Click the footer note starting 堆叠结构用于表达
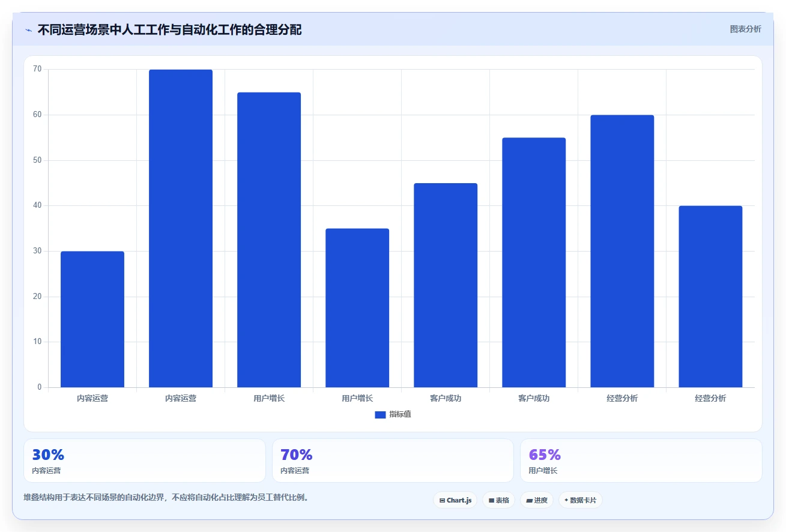This screenshot has width=786, height=532. click(166, 497)
